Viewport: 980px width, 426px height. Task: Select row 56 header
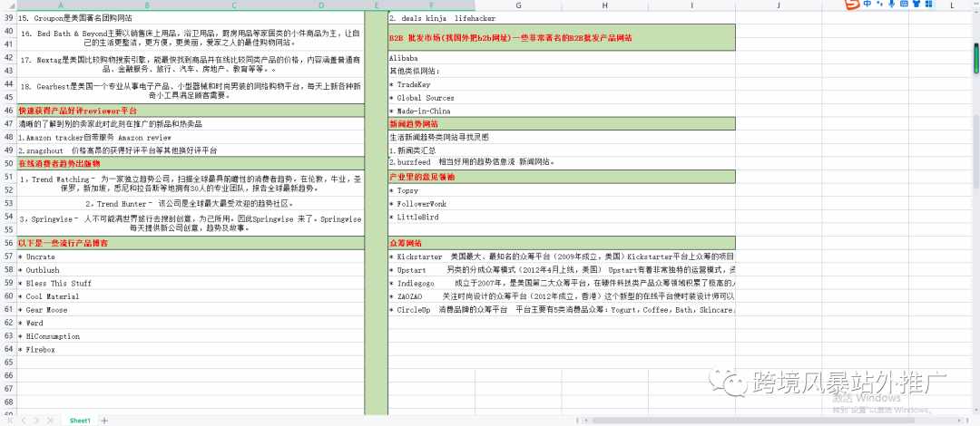(8, 243)
